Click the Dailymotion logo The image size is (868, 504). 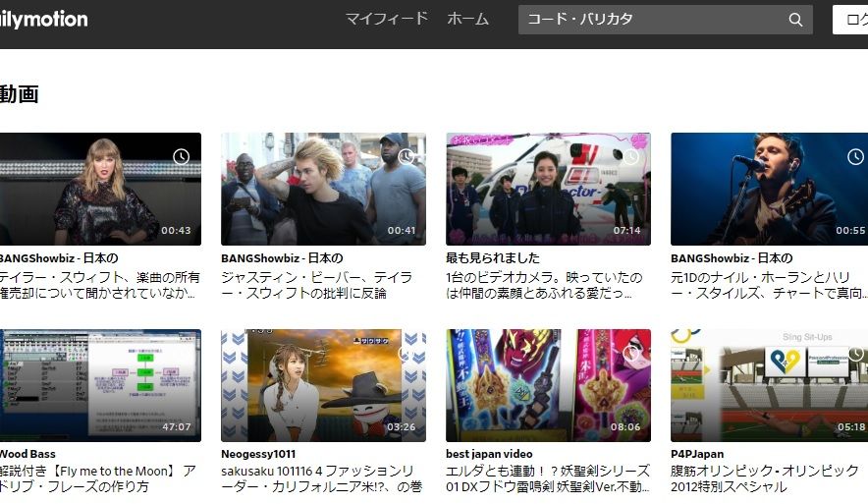coord(43,20)
